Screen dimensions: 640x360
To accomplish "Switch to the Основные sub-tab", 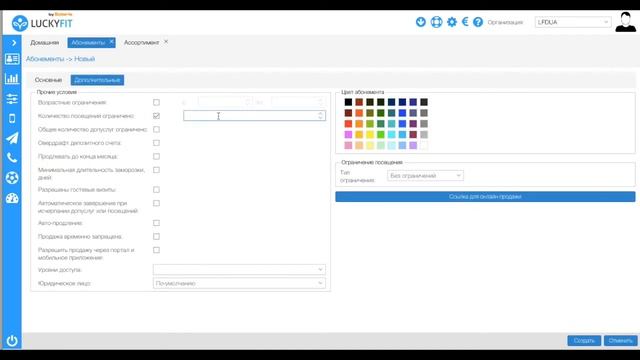I will pyautogui.click(x=48, y=80).
